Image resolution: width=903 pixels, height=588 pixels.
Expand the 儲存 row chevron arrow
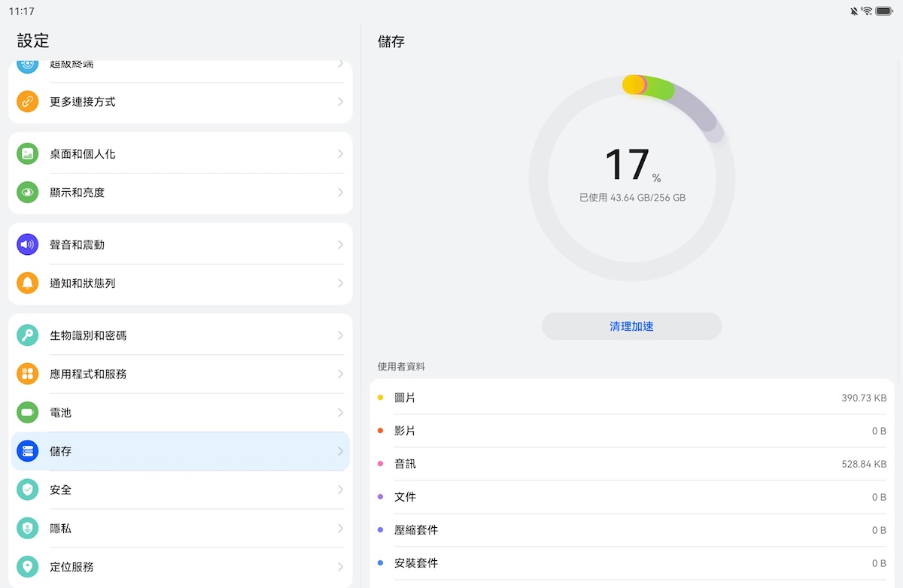[x=340, y=451]
